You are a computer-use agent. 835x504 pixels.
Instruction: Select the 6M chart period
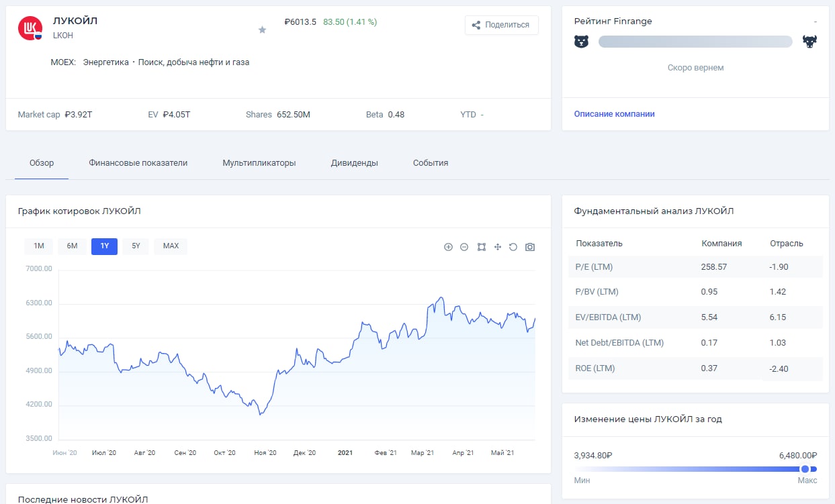72,246
